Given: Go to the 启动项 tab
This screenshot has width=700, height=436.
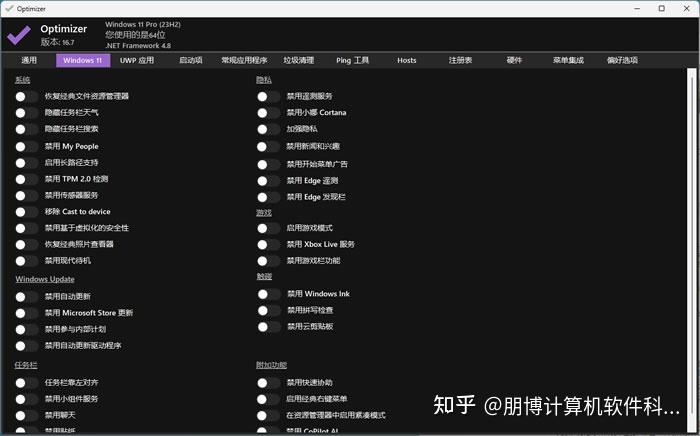Looking at the screenshot, I should pyautogui.click(x=191, y=60).
